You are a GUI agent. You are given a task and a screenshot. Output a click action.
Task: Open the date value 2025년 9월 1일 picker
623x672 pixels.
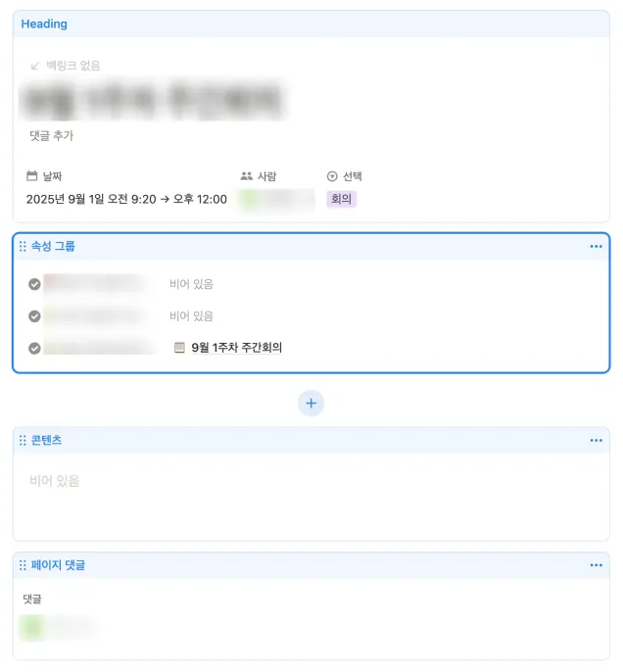pos(126,199)
